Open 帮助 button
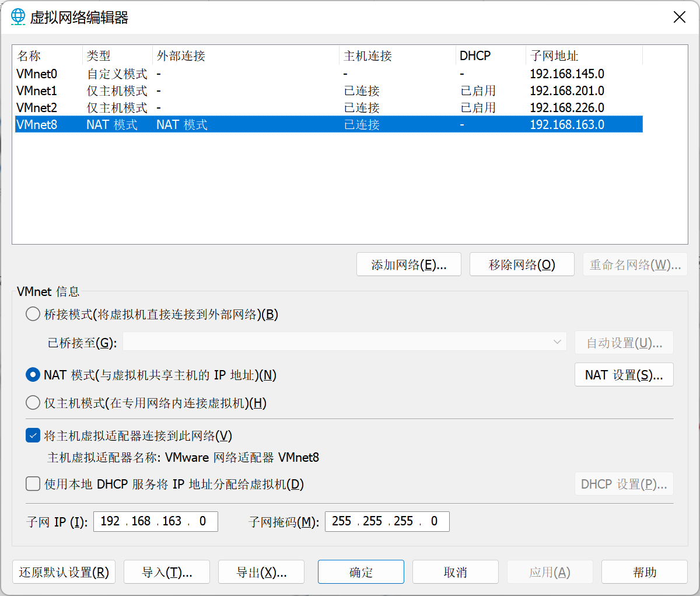Viewport: 700px width, 596px height. pyautogui.click(x=645, y=572)
